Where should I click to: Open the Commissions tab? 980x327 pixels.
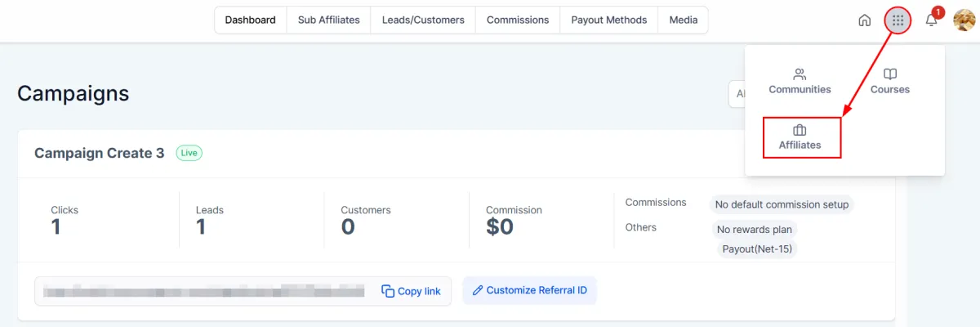tap(518, 20)
